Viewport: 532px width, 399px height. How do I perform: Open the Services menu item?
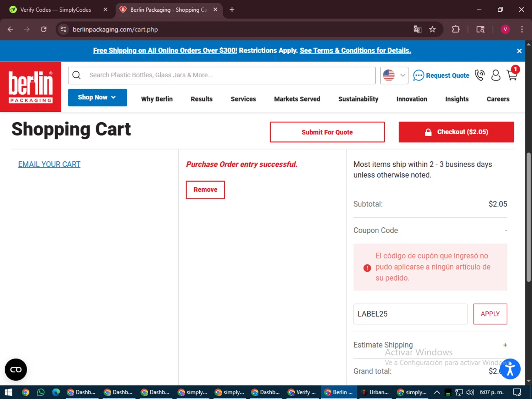tap(243, 99)
